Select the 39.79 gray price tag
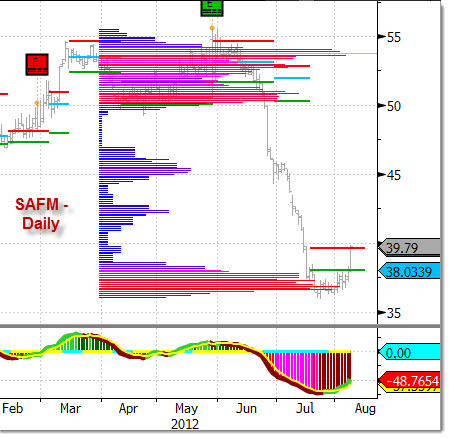449x438 pixels. [x=409, y=248]
